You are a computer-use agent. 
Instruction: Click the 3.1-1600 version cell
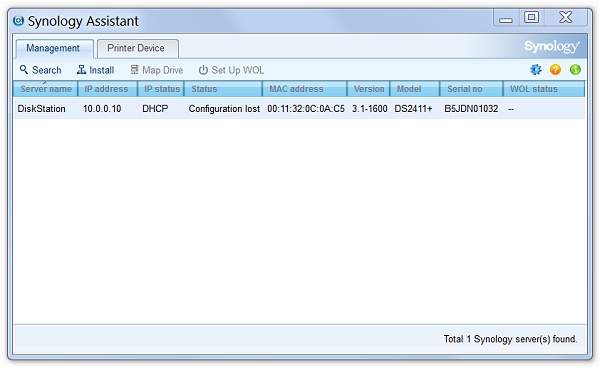tap(370, 109)
